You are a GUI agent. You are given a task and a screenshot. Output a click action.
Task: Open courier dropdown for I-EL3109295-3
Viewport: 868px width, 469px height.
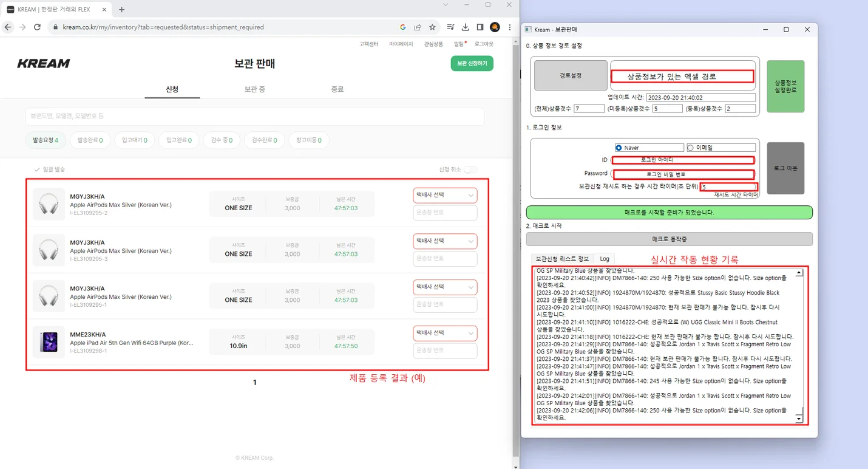[445, 241]
